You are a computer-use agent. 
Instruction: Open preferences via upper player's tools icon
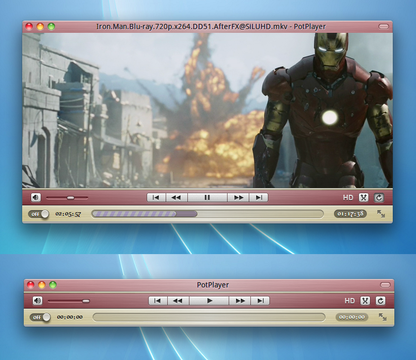tap(363, 198)
